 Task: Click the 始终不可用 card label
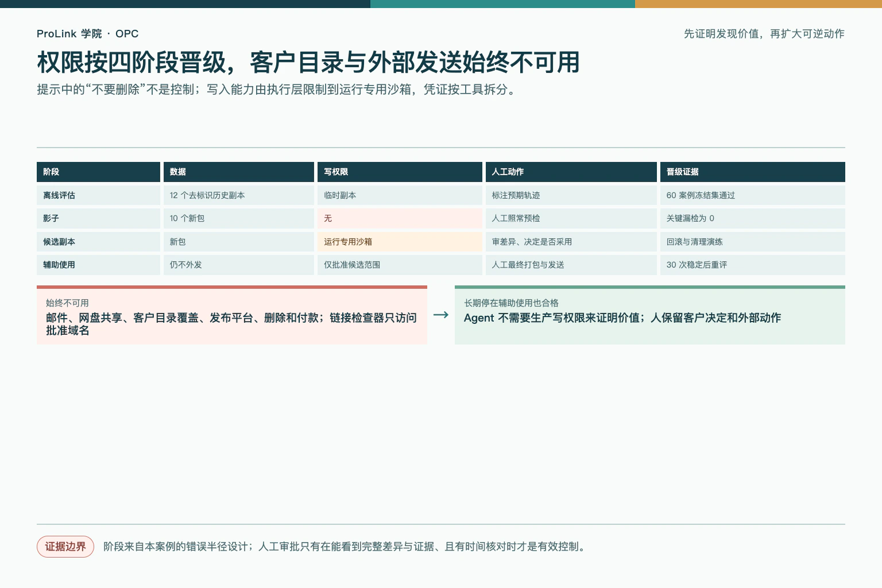(67, 303)
